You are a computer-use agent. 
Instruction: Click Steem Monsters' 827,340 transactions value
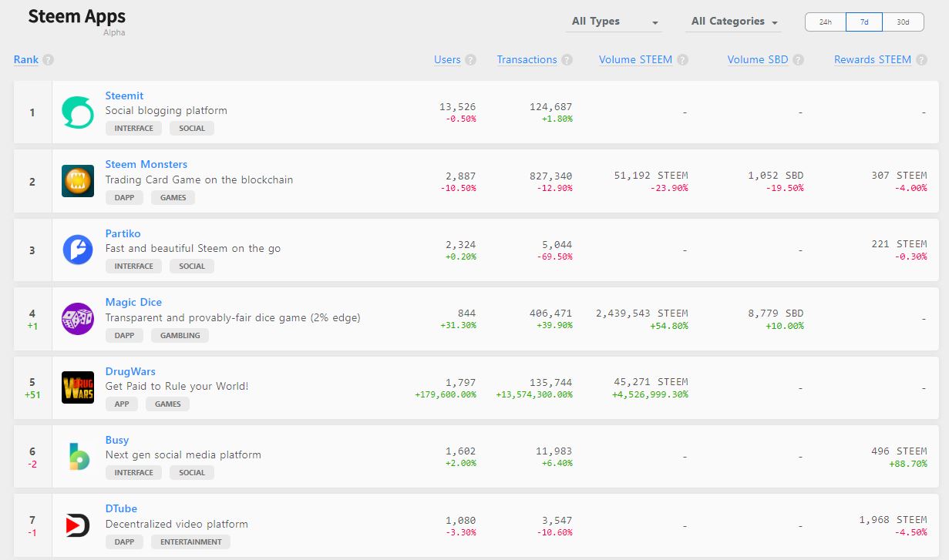(551, 176)
